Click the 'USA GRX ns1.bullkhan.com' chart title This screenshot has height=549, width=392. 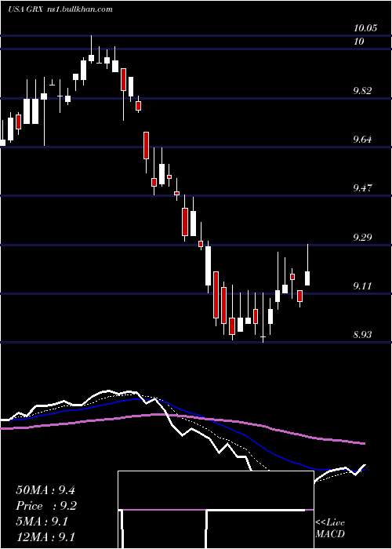(x=60, y=9)
